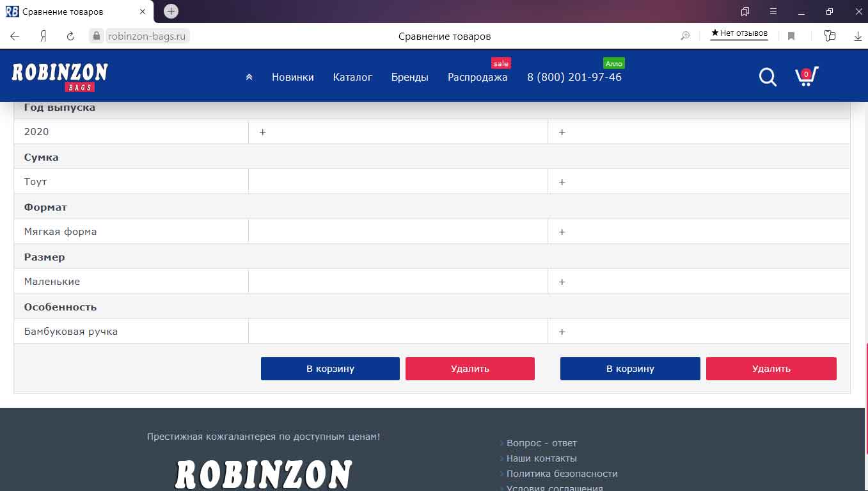Open 'Наши контакты' footer link
This screenshot has height=491, width=868.
pyautogui.click(x=541, y=458)
